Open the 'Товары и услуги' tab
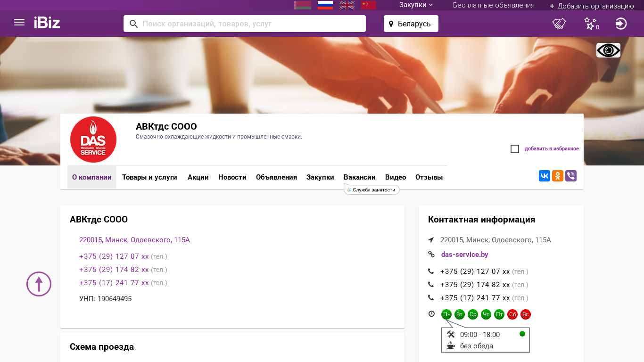644x362 pixels. point(149,177)
